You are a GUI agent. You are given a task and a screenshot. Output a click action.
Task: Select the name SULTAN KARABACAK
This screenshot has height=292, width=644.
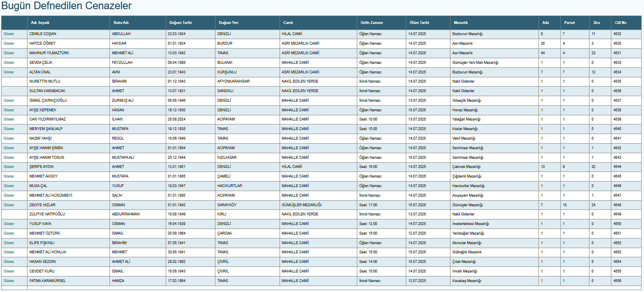click(47, 91)
